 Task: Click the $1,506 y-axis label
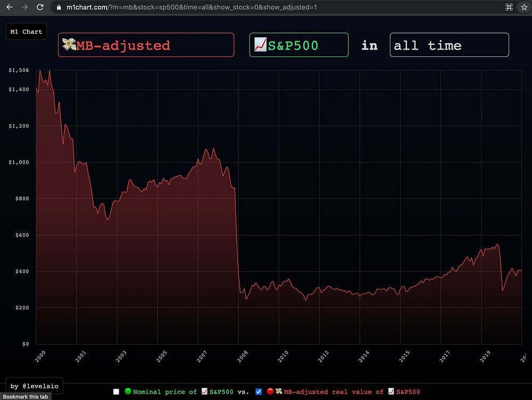pyautogui.click(x=19, y=70)
